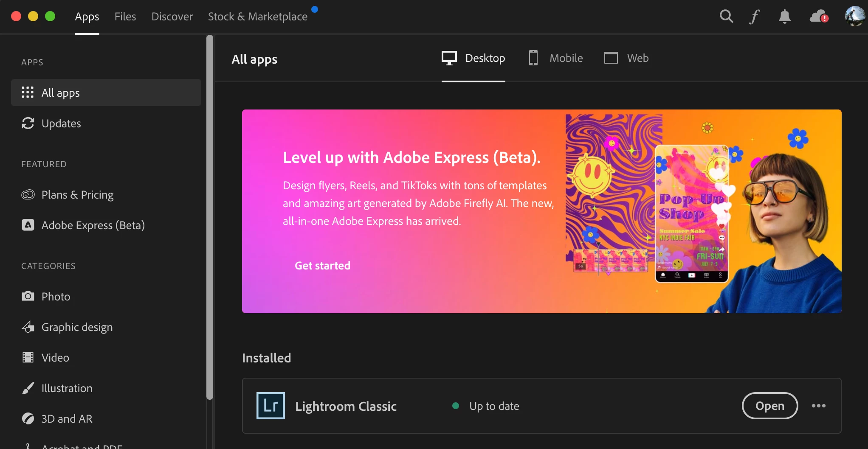This screenshot has width=868, height=449.
Task: Check cloud sync status icon
Action: point(819,17)
